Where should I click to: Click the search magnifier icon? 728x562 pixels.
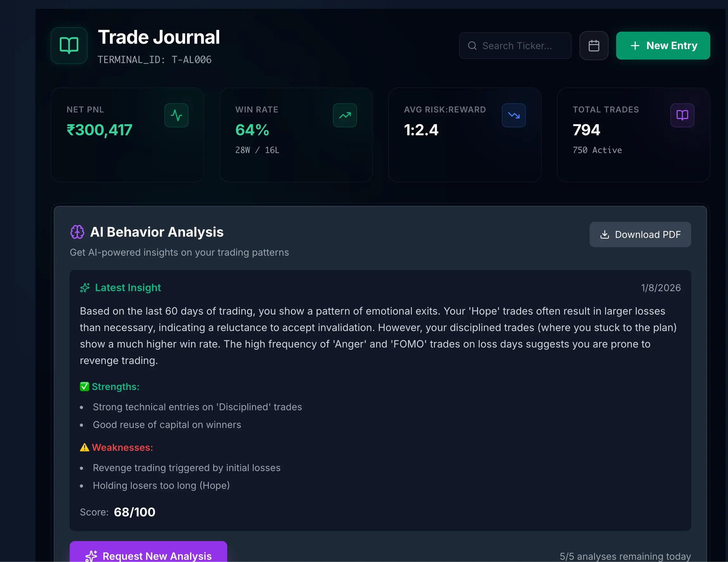[x=472, y=45]
